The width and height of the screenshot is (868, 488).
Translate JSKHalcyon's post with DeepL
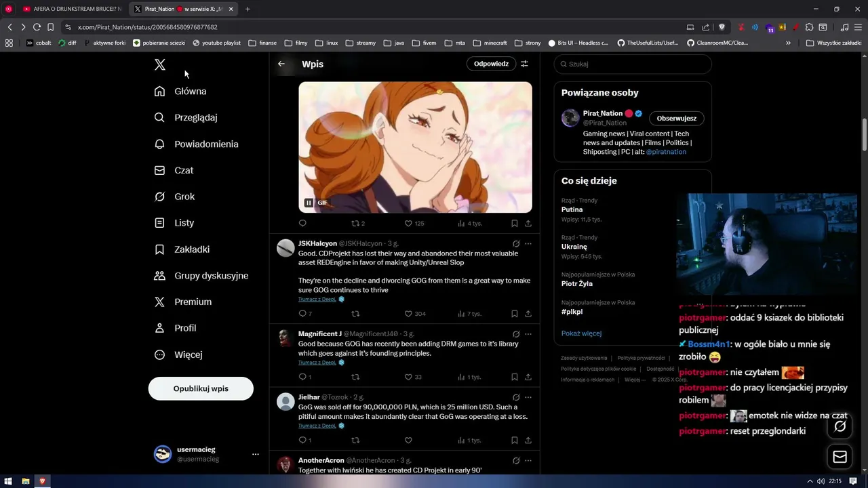click(x=317, y=299)
